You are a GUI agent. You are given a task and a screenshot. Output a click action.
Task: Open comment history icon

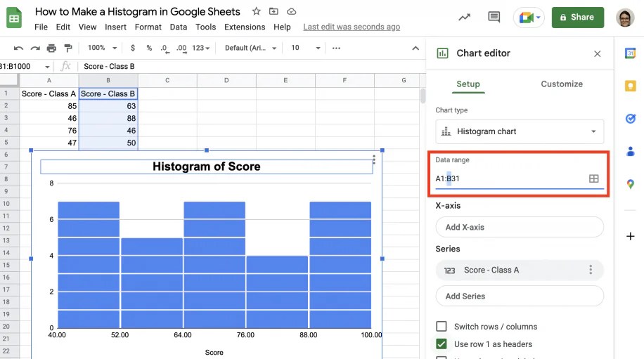(x=494, y=18)
